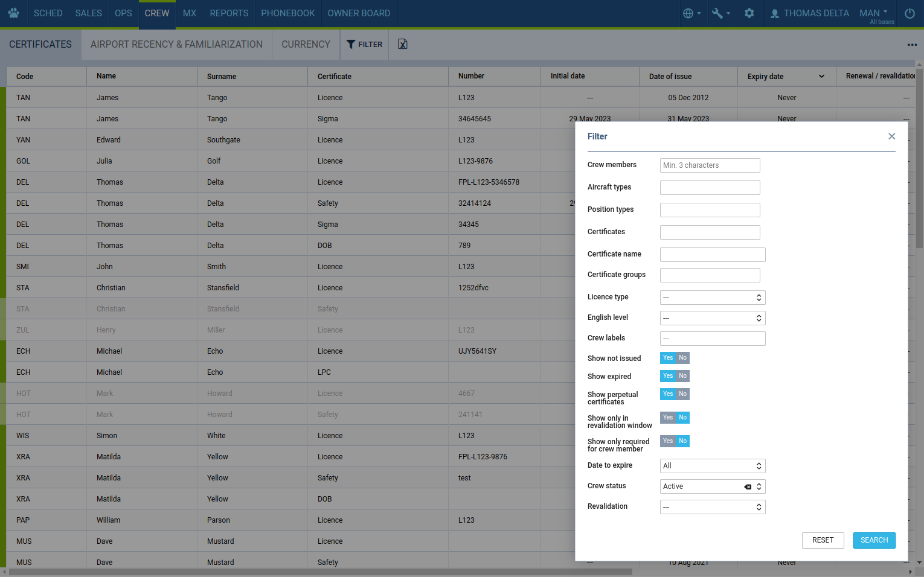
Task: Toggle Show only in revalidation window
Action: tap(675, 418)
